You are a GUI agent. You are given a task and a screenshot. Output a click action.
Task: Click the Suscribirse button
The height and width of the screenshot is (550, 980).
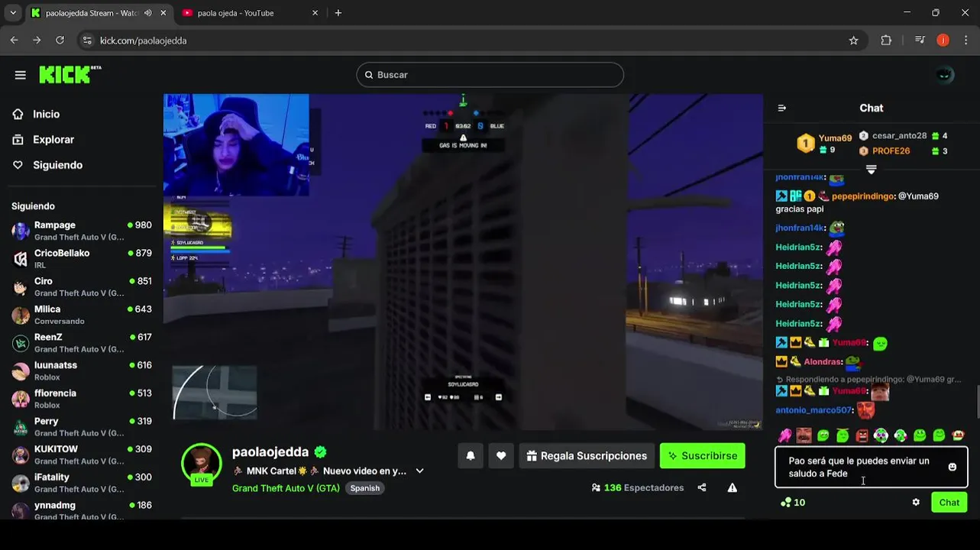pos(703,456)
